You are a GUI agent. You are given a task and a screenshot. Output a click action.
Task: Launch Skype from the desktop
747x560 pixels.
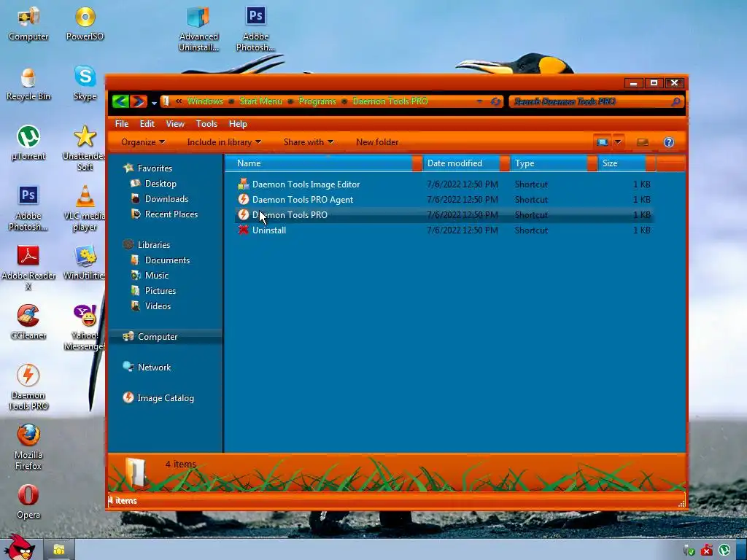click(x=85, y=84)
